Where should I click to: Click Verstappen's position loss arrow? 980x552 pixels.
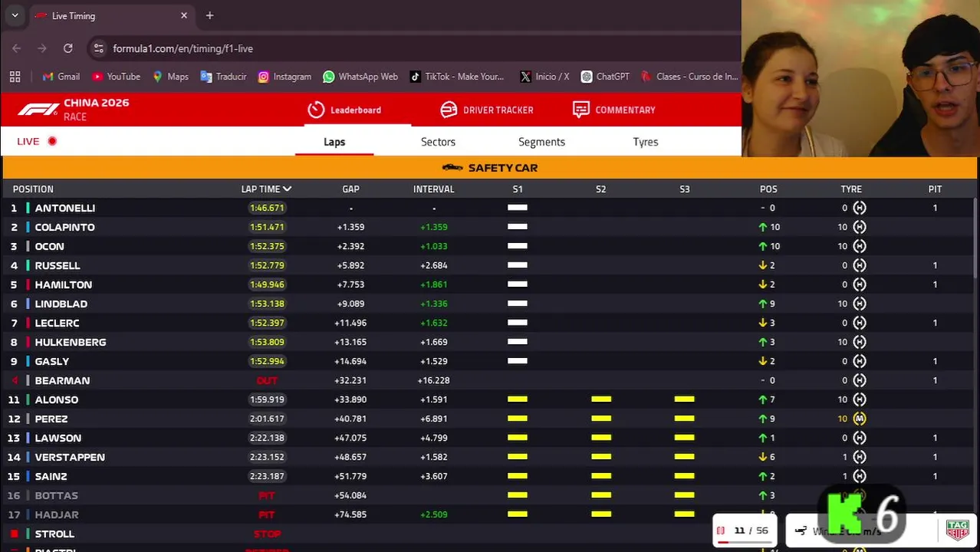(762, 457)
